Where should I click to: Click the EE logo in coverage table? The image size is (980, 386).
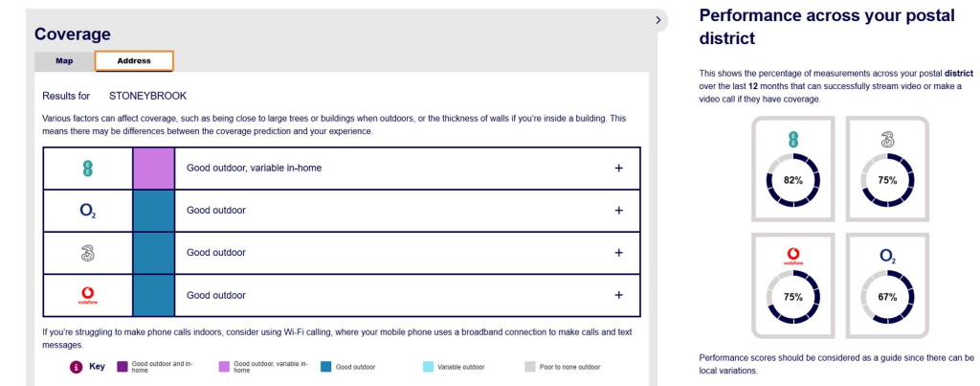tap(87, 169)
